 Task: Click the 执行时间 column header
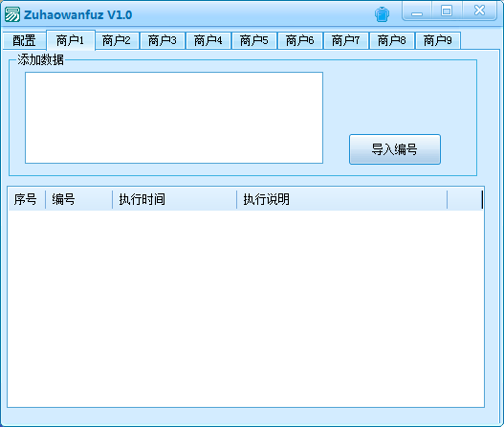(175, 199)
